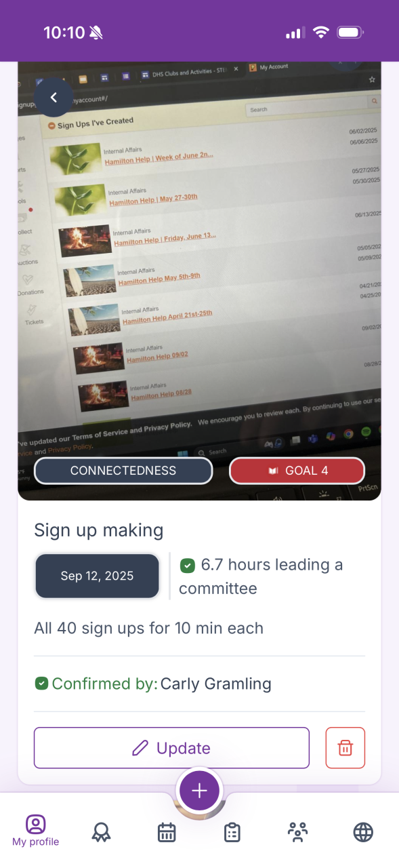Open the group people tab
The image size is (399, 868).
tap(297, 832)
